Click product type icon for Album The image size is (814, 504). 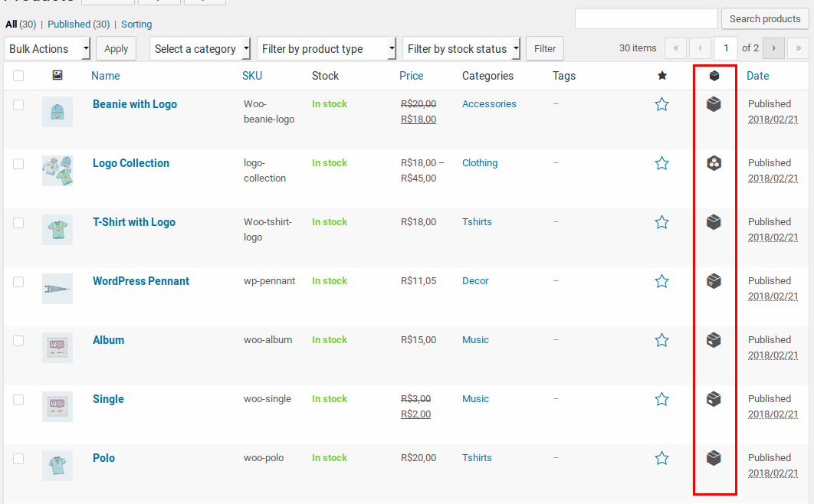pyautogui.click(x=714, y=340)
